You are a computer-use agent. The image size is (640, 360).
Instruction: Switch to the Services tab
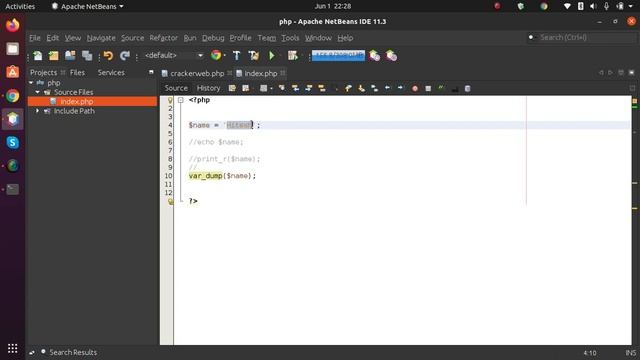click(111, 73)
